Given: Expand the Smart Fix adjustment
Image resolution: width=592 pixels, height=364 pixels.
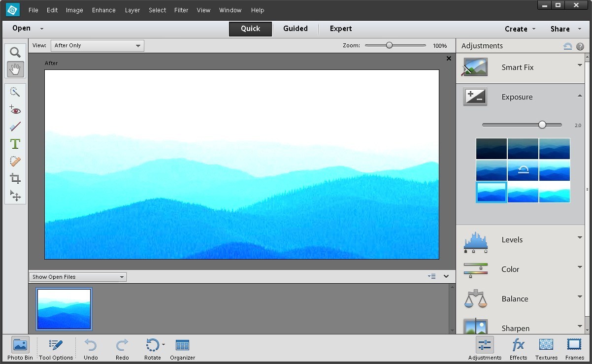Looking at the screenshot, I should point(580,64).
